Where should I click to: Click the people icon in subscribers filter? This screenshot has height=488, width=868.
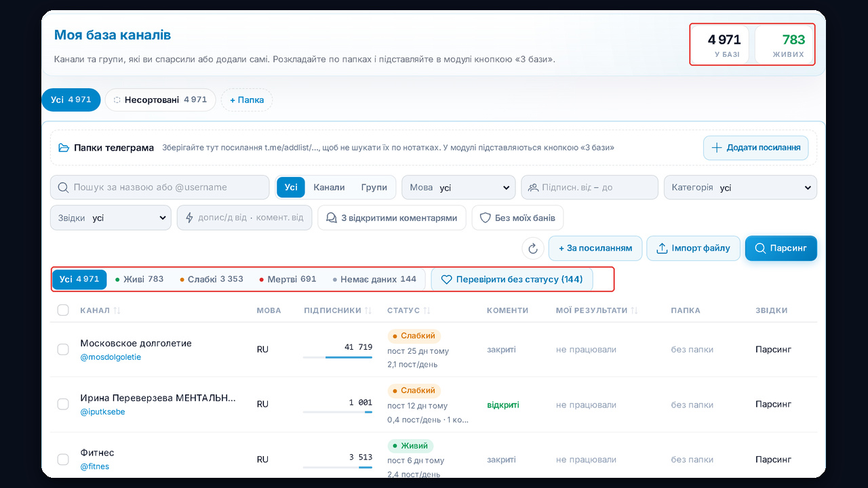point(534,188)
